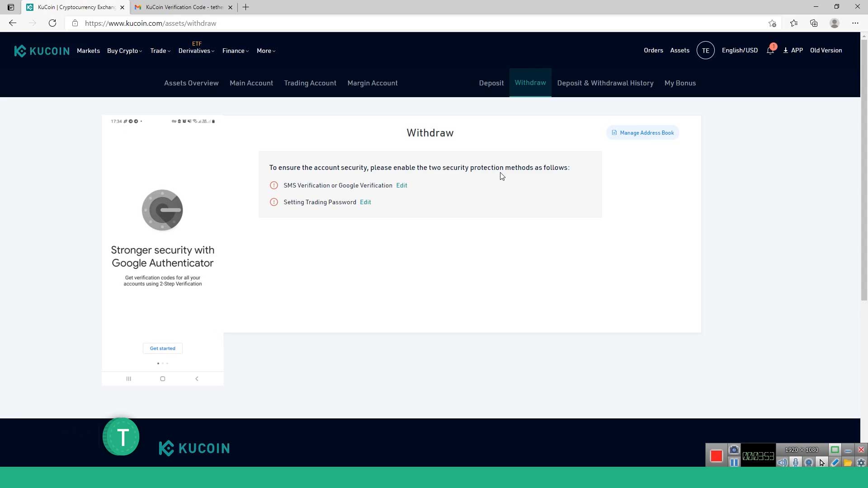Click the user profile TE avatar icon
868x488 pixels.
(705, 50)
